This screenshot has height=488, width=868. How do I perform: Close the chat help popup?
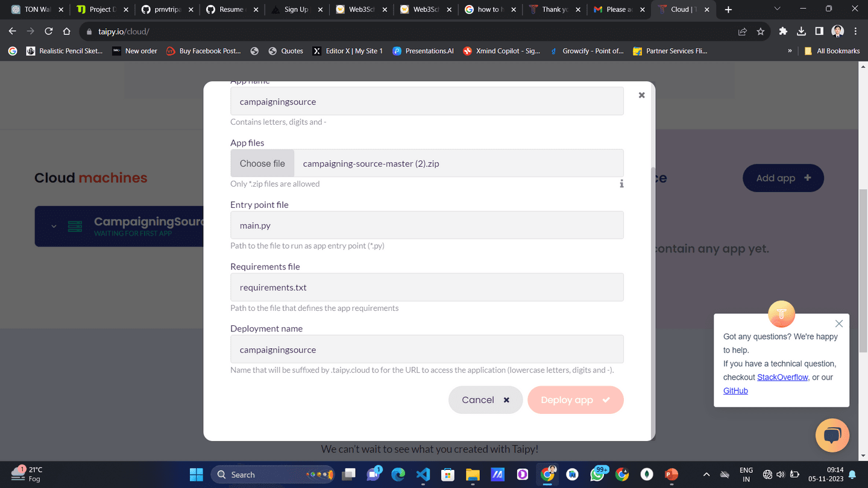pos(838,324)
